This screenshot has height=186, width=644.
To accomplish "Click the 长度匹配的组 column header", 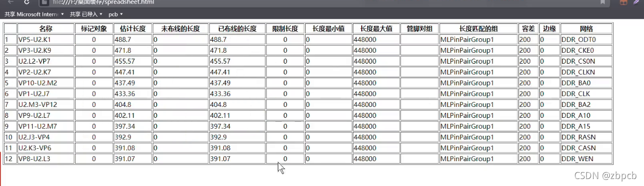I will point(478,29).
